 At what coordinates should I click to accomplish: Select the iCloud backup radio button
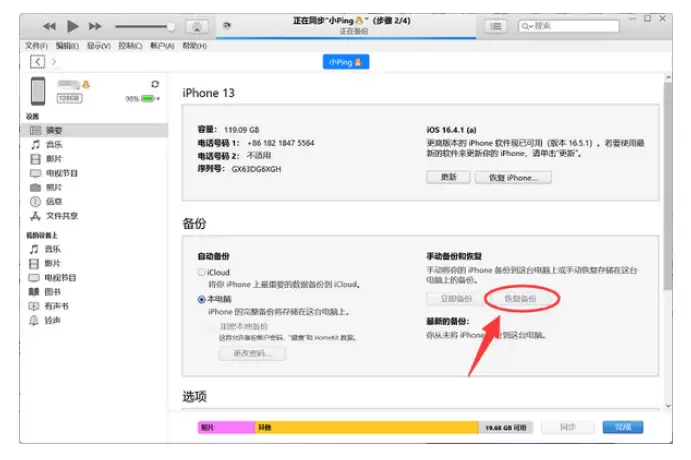click(201, 272)
